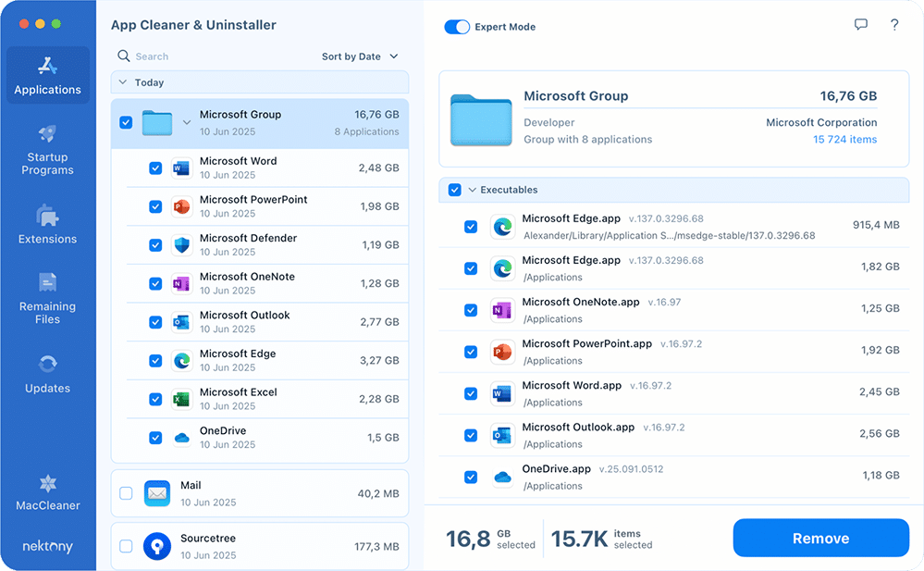Open the 15 724 items link

[x=845, y=139]
